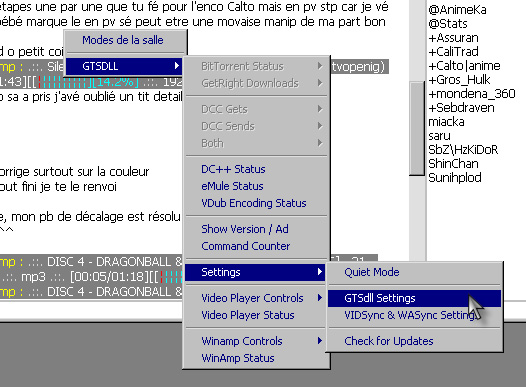Expand the GetRight Downloads submenu arrow
The image size is (526, 387).
point(320,82)
